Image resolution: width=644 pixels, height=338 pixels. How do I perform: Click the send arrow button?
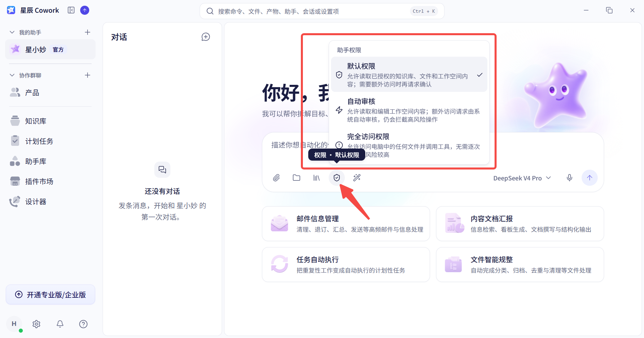pyautogui.click(x=590, y=178)
